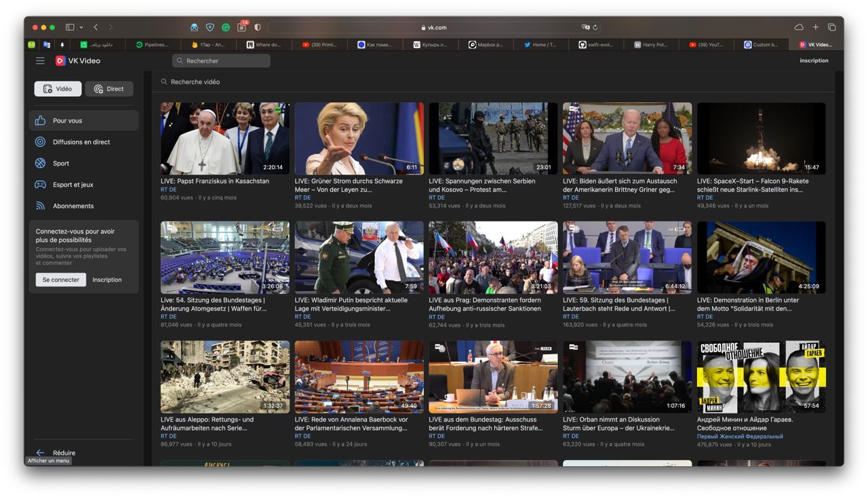The image size is (868, 498).
Task: Show the tab overview icon
Action: 832,27
